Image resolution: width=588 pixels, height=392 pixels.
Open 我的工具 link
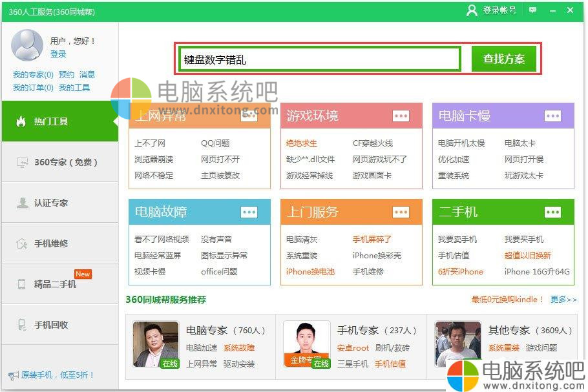point(74,88)
